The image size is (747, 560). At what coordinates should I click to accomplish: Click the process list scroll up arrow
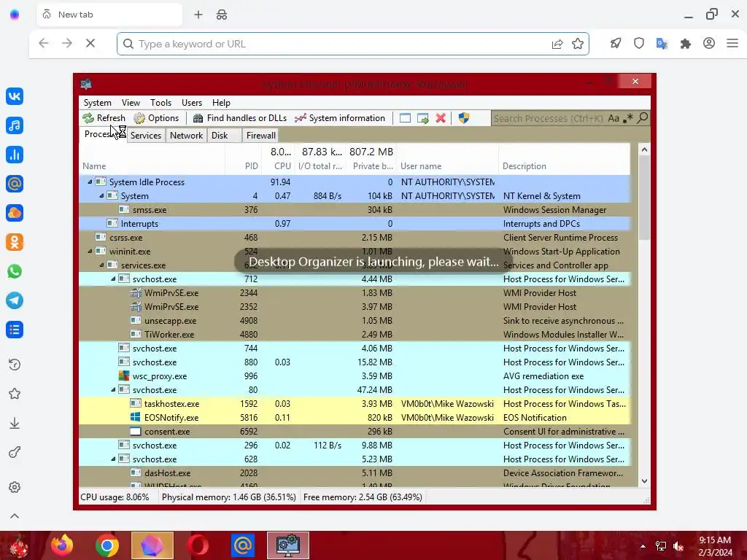[644, 149]
